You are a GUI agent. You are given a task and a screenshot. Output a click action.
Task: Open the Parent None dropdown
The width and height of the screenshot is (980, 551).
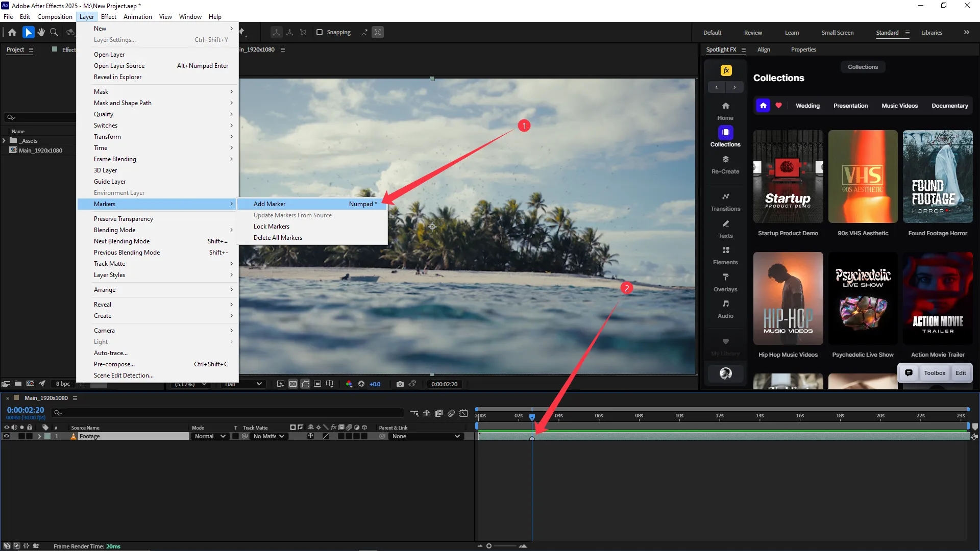click(x=425, y=436)
